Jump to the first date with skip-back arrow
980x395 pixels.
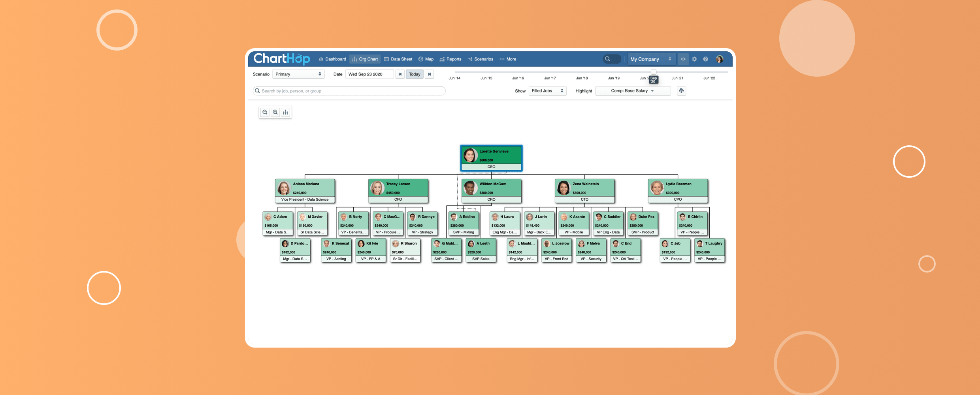pos(400,74)
